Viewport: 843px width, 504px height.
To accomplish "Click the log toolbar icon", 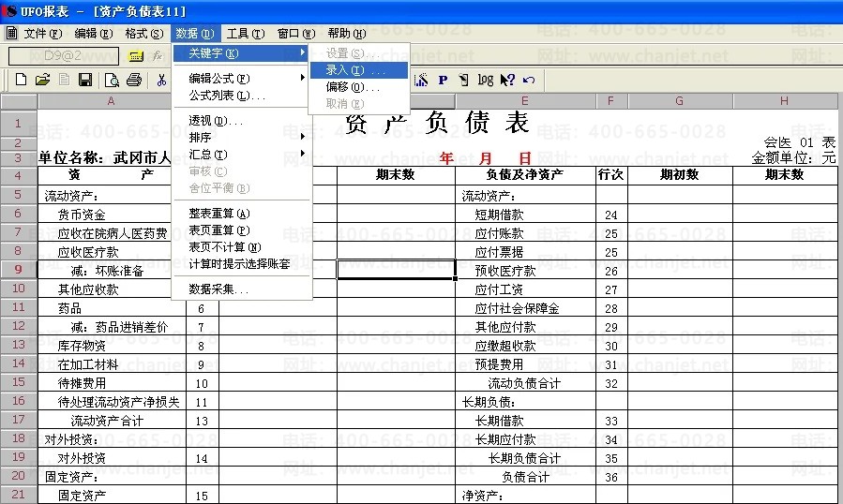I will point(485,80).
